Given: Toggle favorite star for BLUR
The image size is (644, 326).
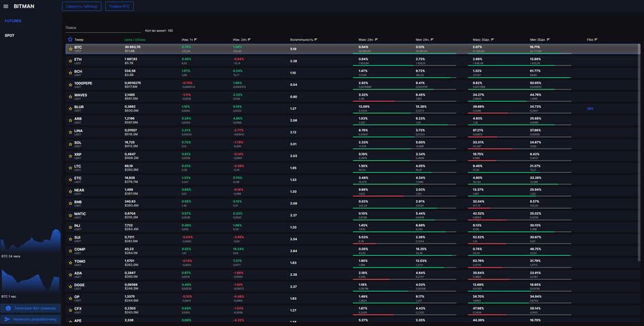Looking at the screenshot, I should point(70,109).
